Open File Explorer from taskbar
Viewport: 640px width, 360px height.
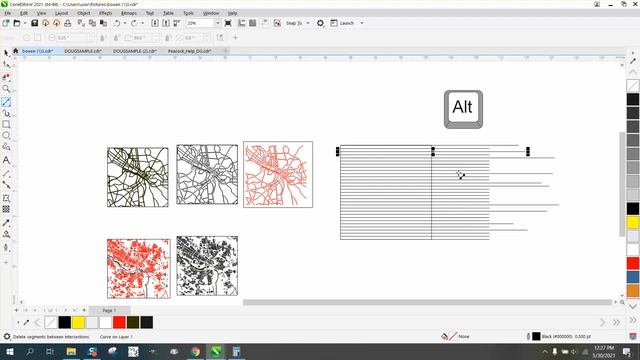[71, 351]
